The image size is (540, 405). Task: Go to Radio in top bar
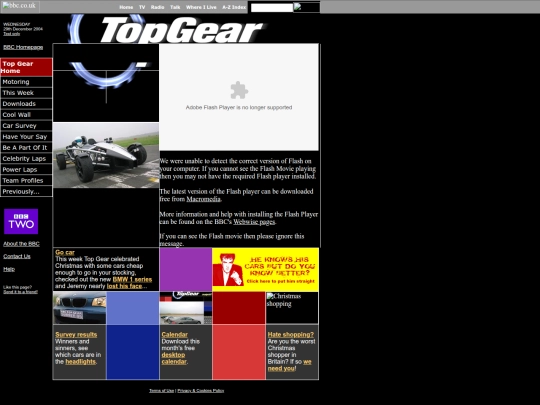tap(157, 7)
